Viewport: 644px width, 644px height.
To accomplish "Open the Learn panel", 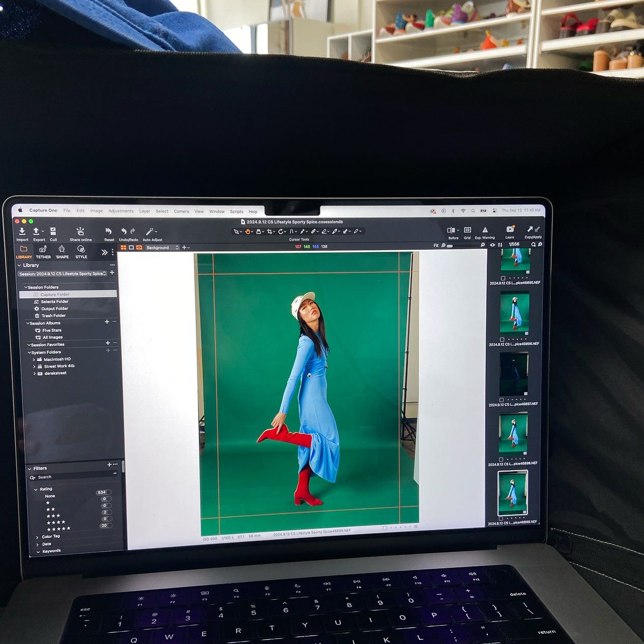I will [x=510, y=229].
